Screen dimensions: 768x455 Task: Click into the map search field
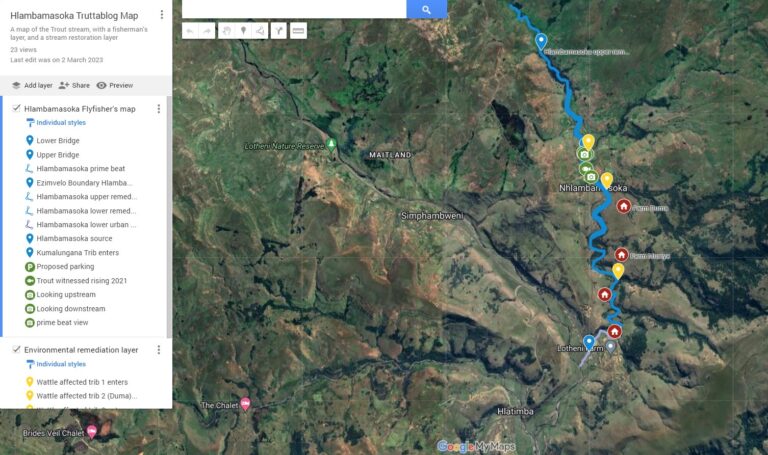(294, 9)
